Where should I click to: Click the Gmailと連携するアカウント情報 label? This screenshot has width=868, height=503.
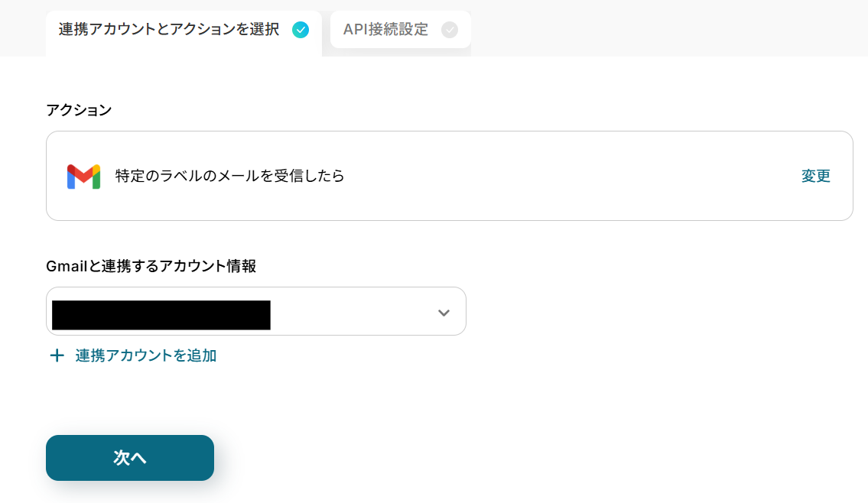pos(151,266)
